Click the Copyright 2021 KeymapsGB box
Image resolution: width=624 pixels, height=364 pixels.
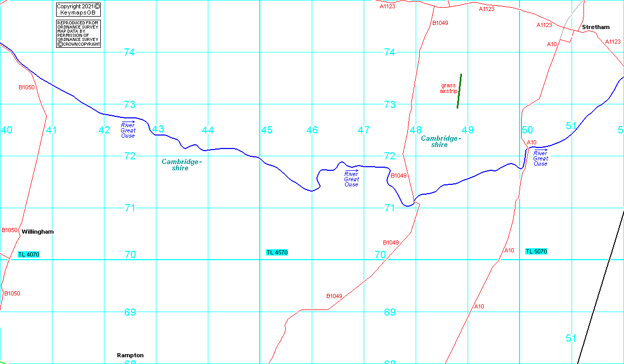(78, 9)
